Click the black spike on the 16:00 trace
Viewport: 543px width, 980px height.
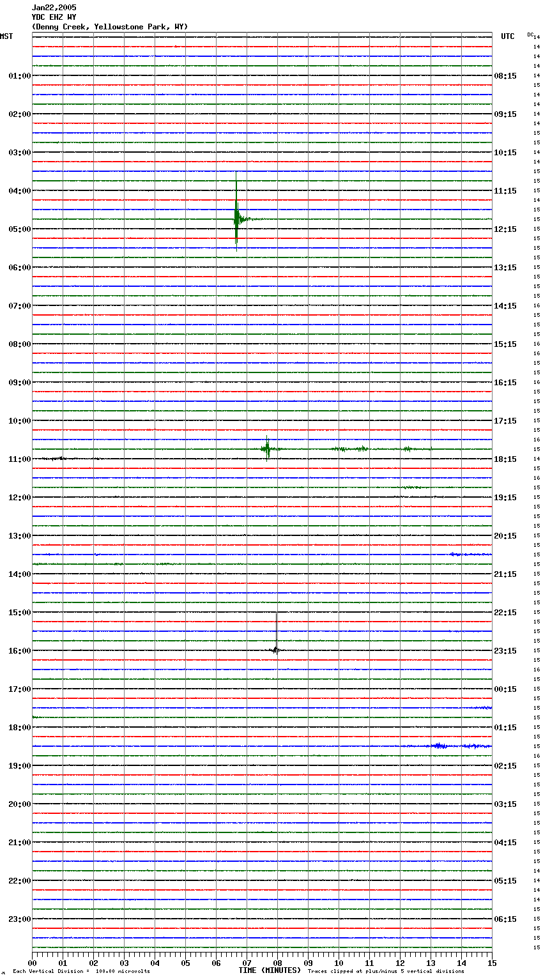pos(276,634)
